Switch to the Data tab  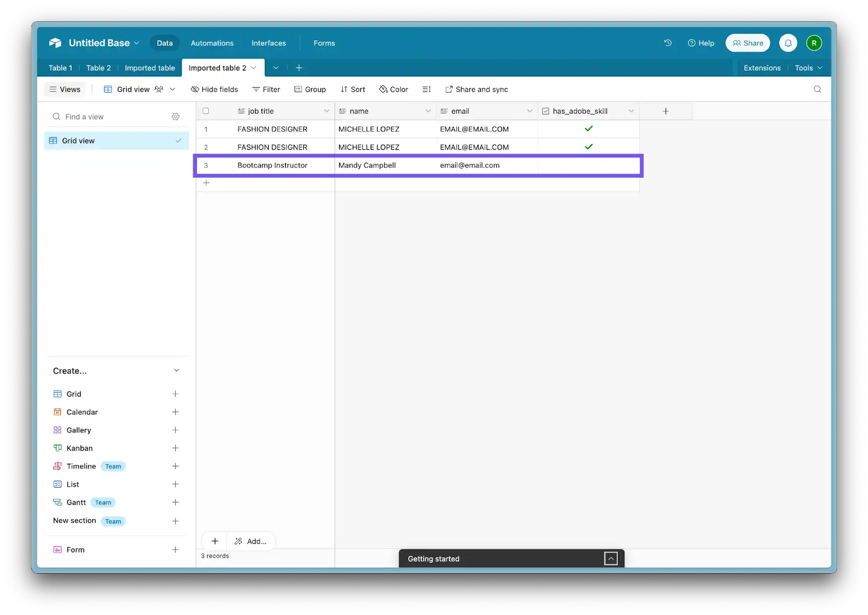pyautogui.click(x=165, y=43)
